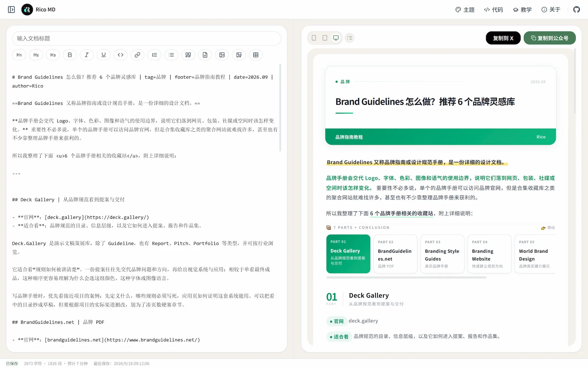Open the deck.gallery link in preview
The height and width of the screenshot is (368, 588).
click(x=363, y=321)
